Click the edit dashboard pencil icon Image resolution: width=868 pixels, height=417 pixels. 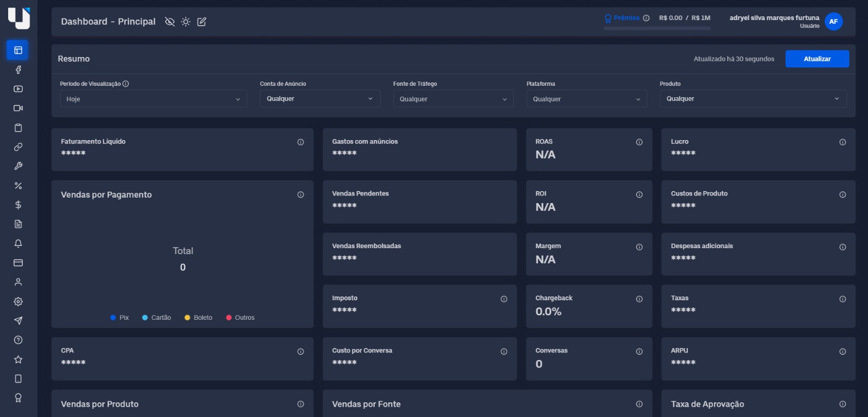tap(202, 22)
